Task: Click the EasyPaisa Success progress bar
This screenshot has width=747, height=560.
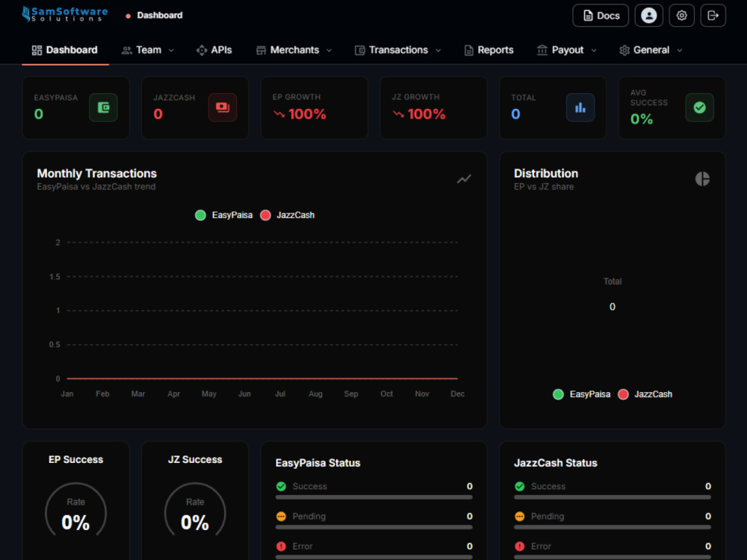Action: [374, 497]
